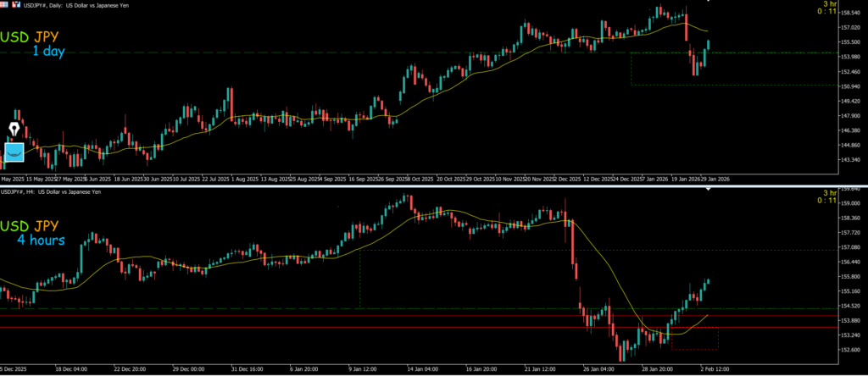Click the blue smiley square icon
The width and height of the screenshot is (868, 376).
point(14,152)
